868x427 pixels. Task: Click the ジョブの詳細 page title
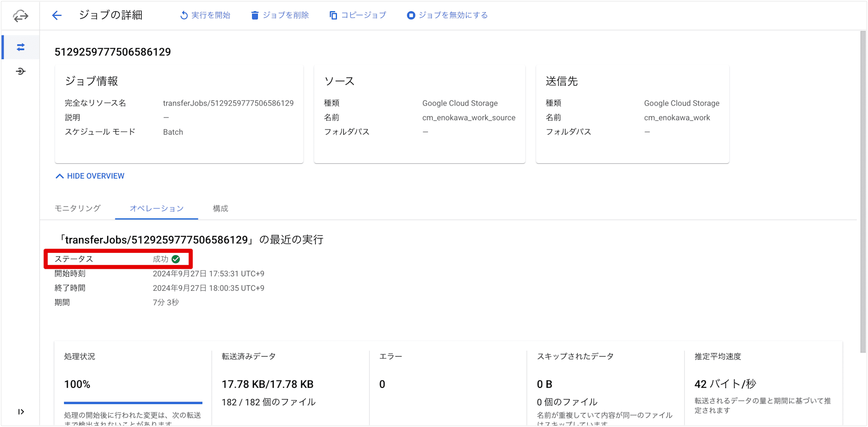click(x=111, y=15)
